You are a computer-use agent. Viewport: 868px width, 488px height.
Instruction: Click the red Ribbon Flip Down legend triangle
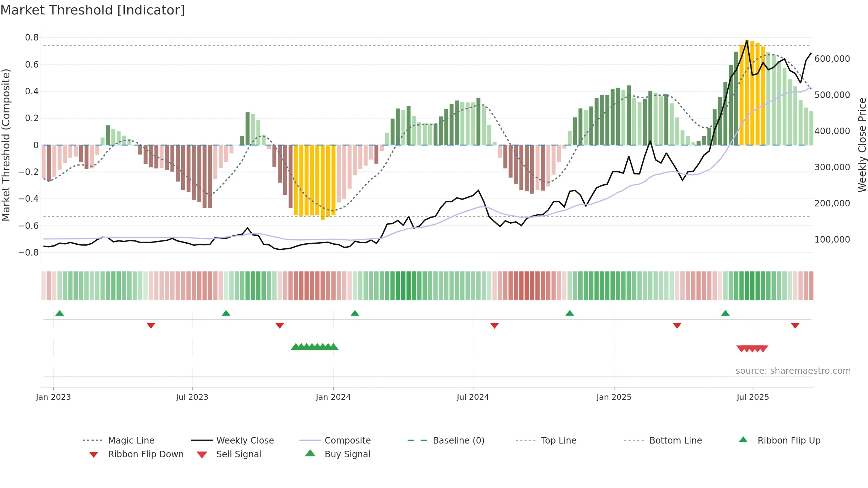click(94, 455)
